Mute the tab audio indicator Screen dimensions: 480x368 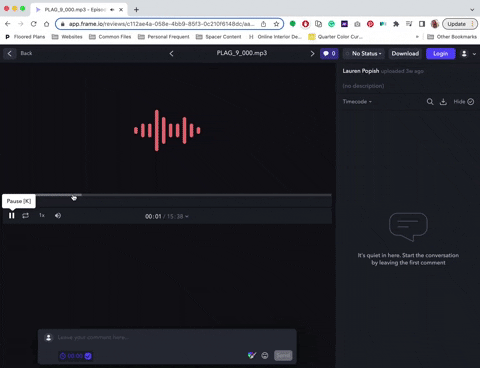point(112,10)
